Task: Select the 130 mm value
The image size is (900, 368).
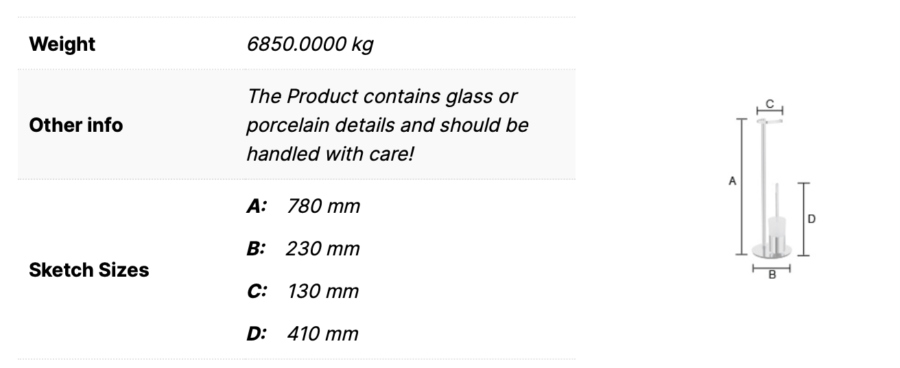Action: point(323,291)
